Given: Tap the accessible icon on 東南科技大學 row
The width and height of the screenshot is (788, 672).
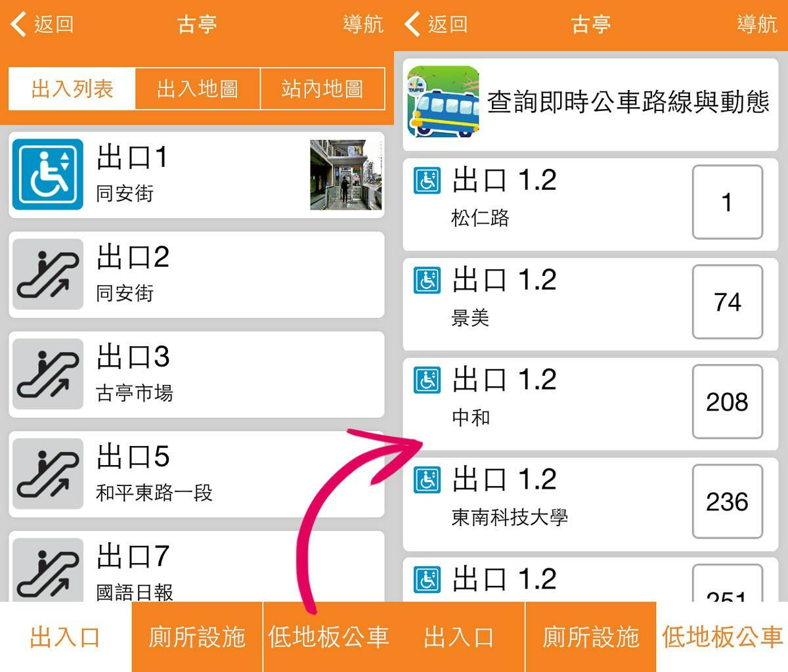Looking at the screenshot, I should pyautogui.click(x=427, y=480).
